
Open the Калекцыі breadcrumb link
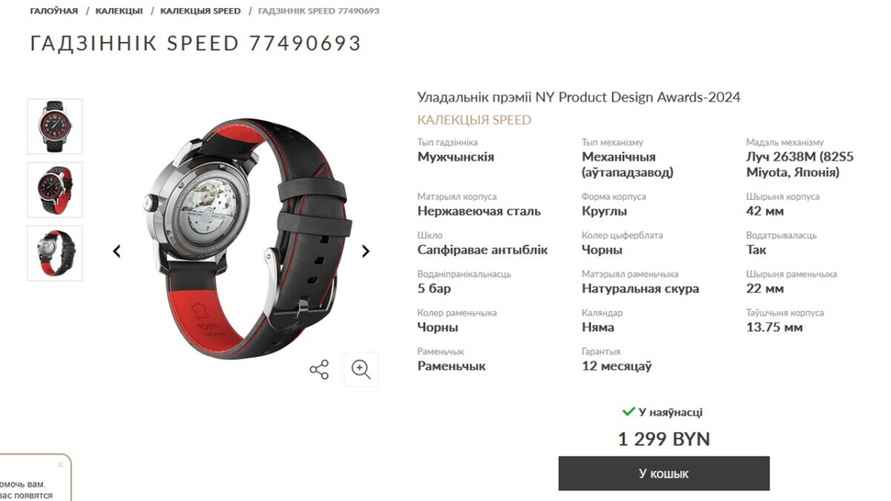pos(119,11)
